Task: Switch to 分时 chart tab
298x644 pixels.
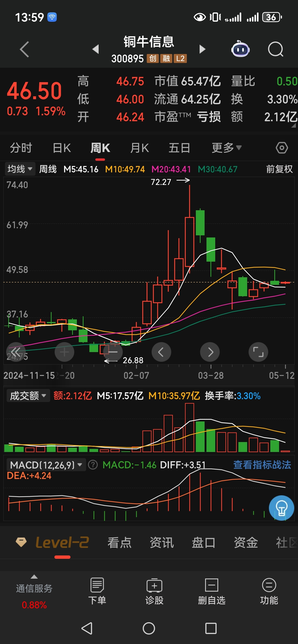Action: [x=21, y=148]
